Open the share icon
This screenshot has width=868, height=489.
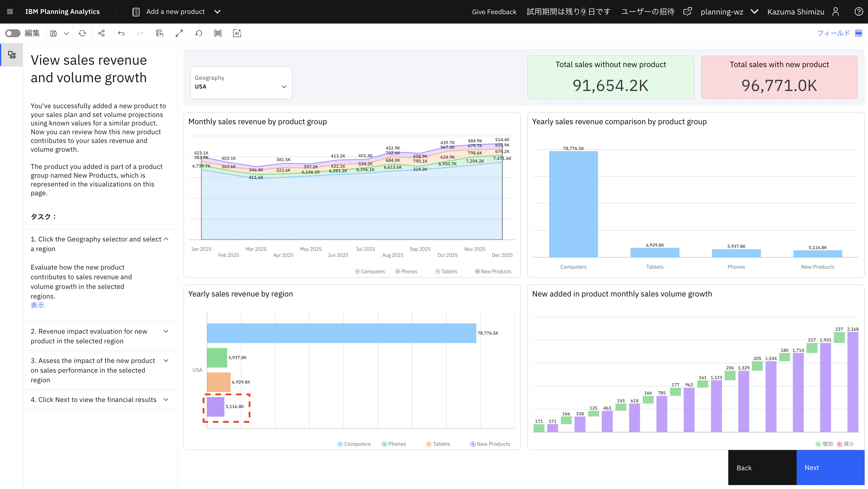pyautogui.click(x=101, y=33)
